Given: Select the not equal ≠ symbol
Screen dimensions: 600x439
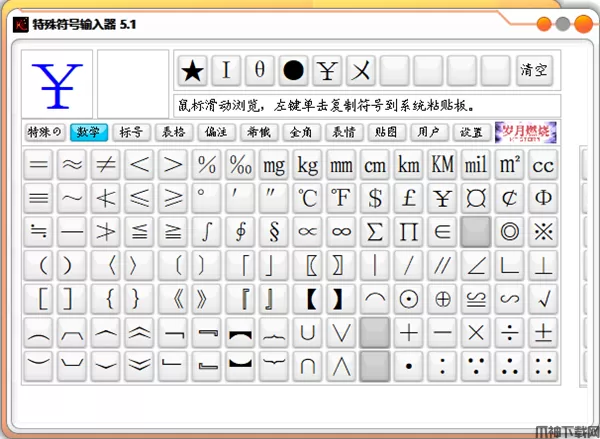Looking at the screenshot, I should pyautogui.click(x=106, y=165).
